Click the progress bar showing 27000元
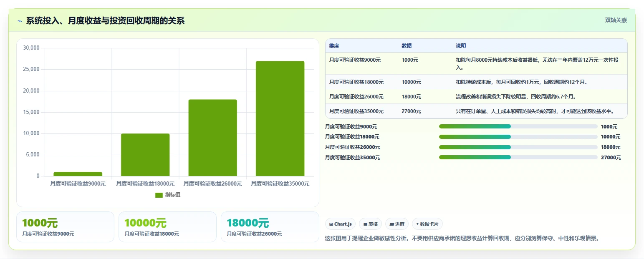 [x=518, y=157]
